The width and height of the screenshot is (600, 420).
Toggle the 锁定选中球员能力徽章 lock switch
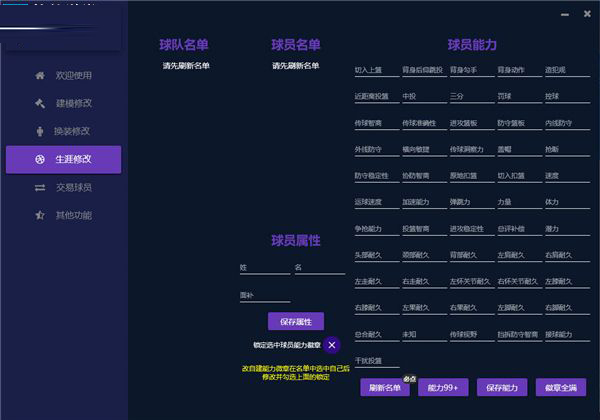pos(331,345)
